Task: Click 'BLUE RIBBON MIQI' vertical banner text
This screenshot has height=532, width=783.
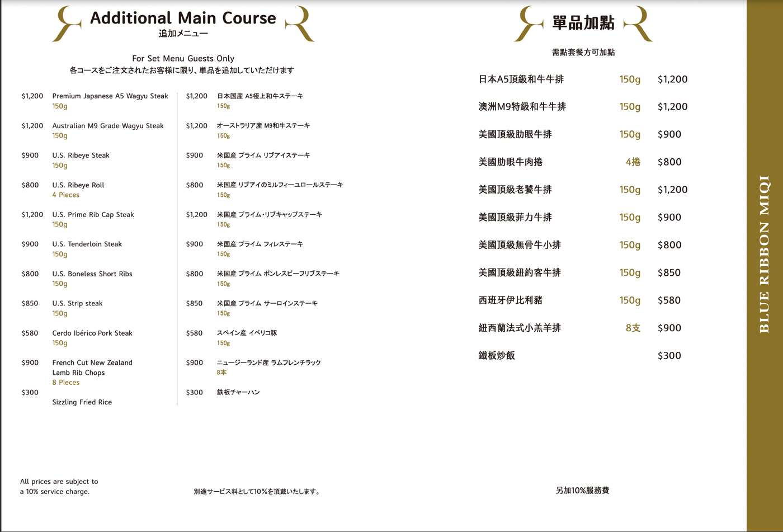Action: click(765, 255)
